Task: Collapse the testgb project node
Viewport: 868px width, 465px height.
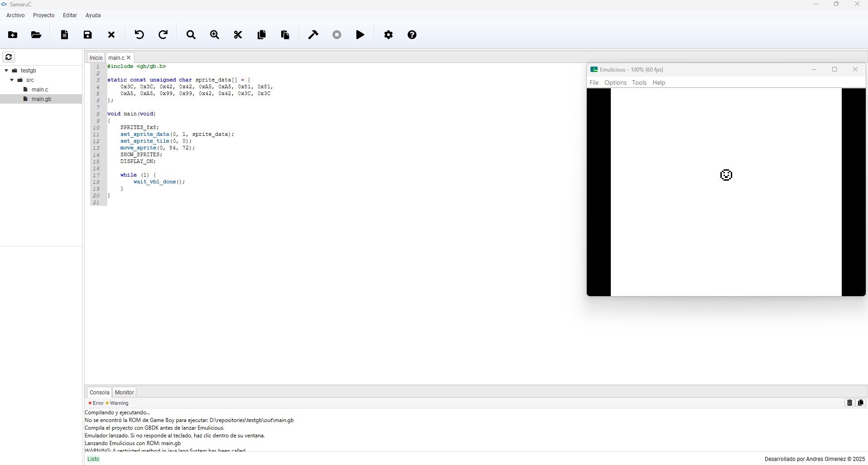Action: coord(6,71)
